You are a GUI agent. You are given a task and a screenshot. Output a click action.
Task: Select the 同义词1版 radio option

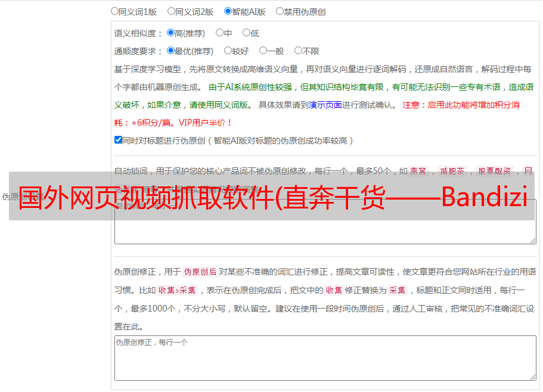pyautogui.click(x=114, y=11)
